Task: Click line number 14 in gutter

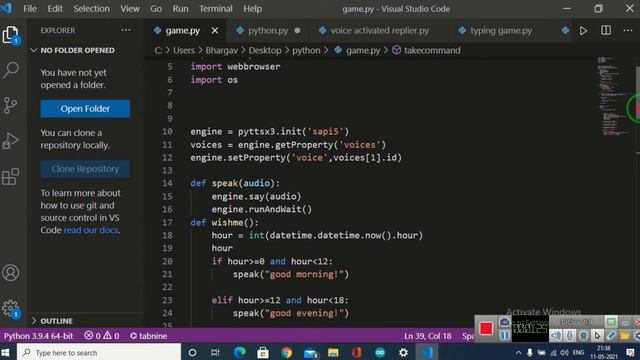Action: (167, 183)
